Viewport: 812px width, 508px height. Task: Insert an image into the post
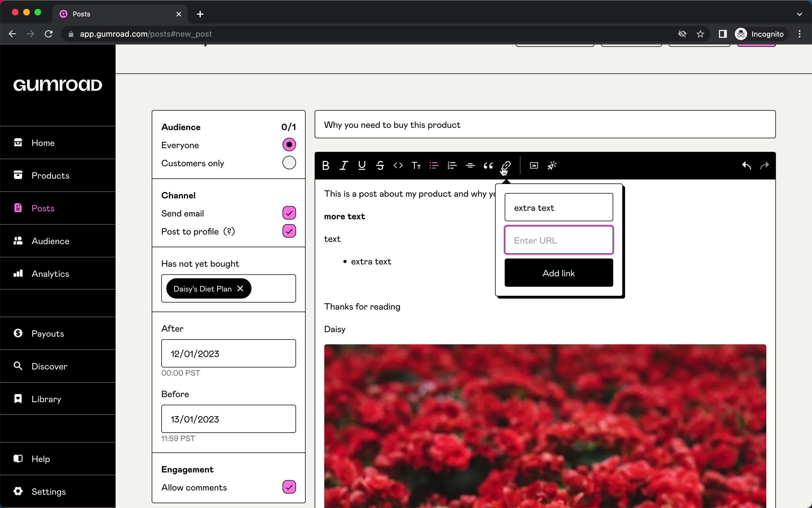click(534, 165)
